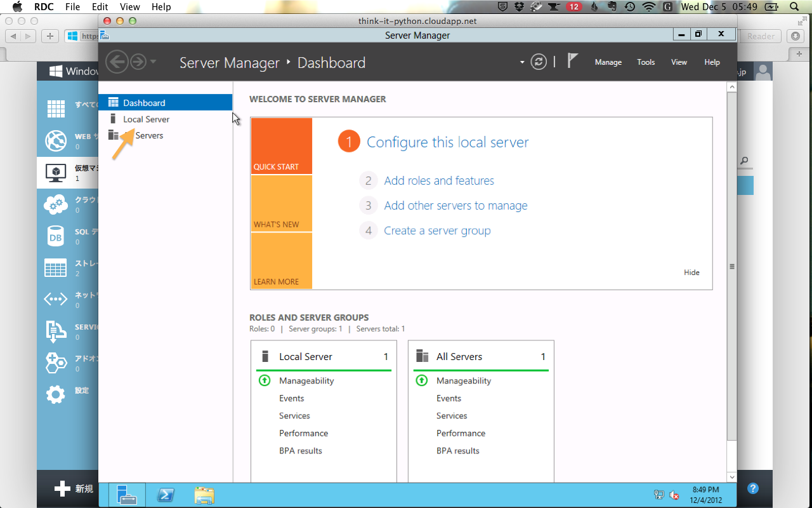This screenshot has width=812, height=508.
Task: Click green manageability status icon in Local Server tile
Action: (265, 380)
